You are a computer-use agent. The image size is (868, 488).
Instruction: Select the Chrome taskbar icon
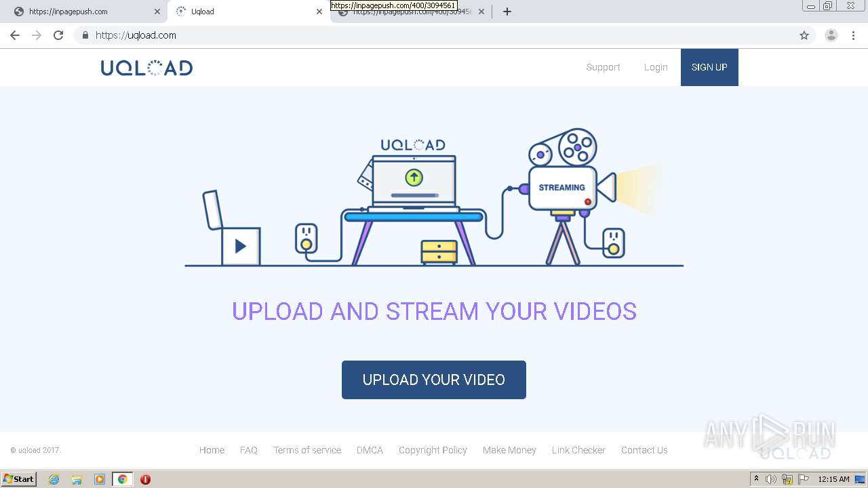[122, 479]
